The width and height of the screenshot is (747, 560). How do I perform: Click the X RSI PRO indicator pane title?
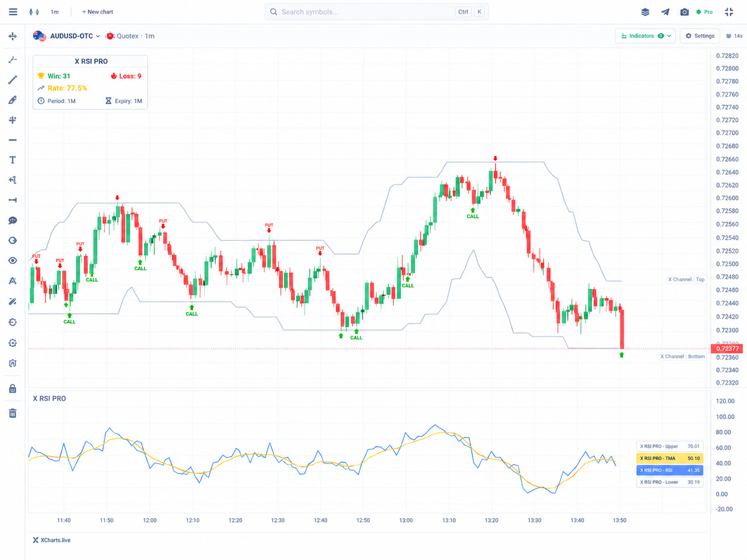click(49, 398)
